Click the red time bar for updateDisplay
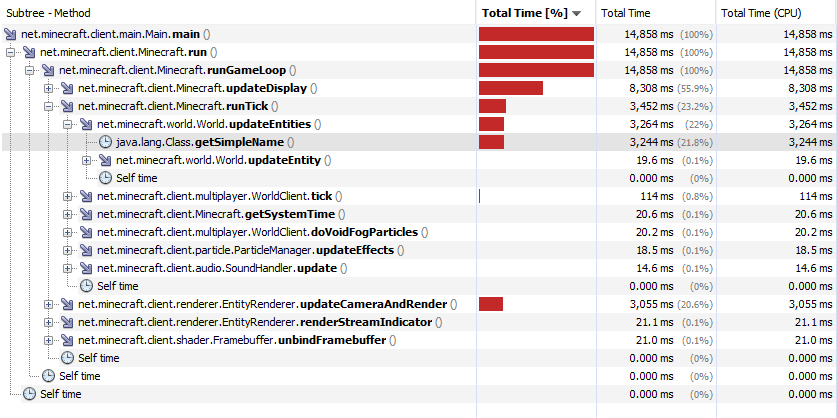 [511, 88]
